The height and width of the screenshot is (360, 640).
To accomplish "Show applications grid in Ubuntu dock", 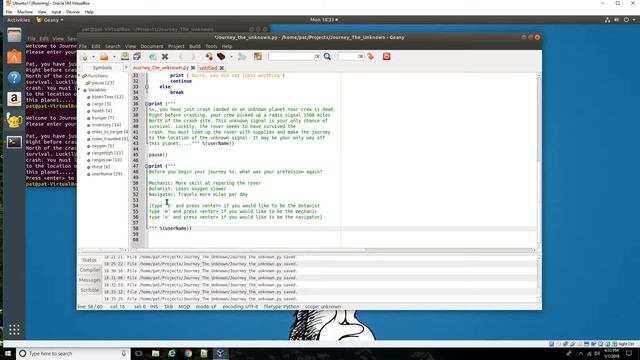I will [x=14, y=329].
